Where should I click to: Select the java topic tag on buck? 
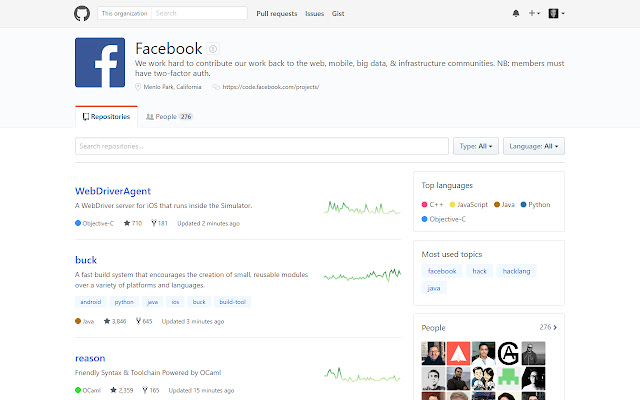[153, 302]
